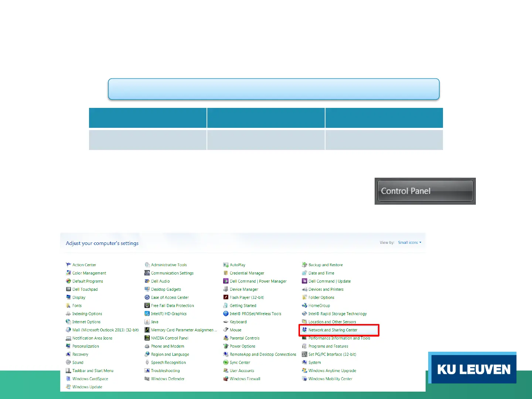Click the Color Management icon
Screen dimensions: 532x399
coord(68,273)
